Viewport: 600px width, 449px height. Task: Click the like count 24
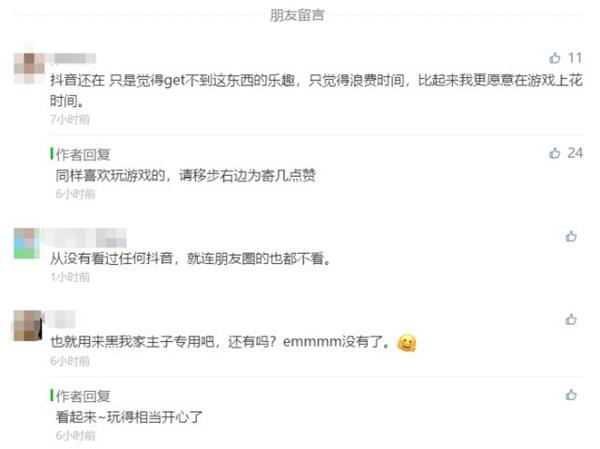(x=575, y=153)
